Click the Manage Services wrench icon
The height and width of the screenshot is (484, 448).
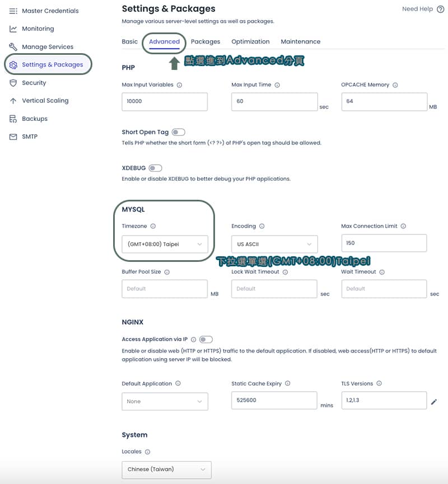[13, 46]
